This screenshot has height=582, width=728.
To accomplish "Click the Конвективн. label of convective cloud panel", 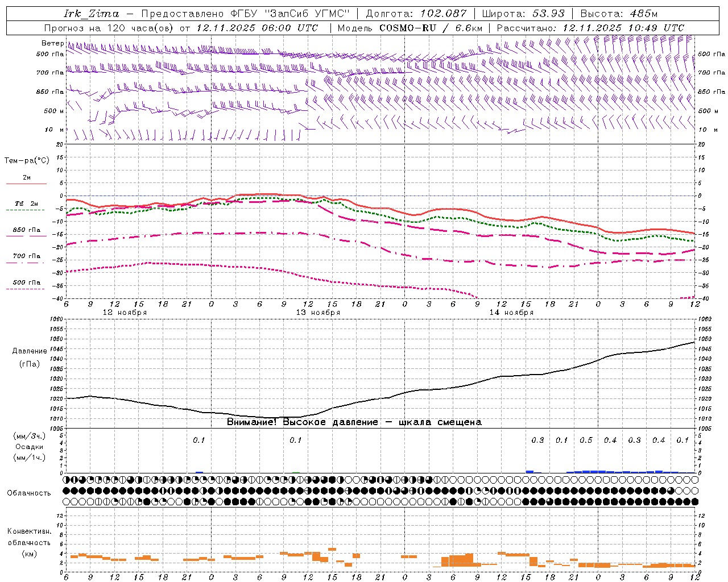I will point(30,531).
